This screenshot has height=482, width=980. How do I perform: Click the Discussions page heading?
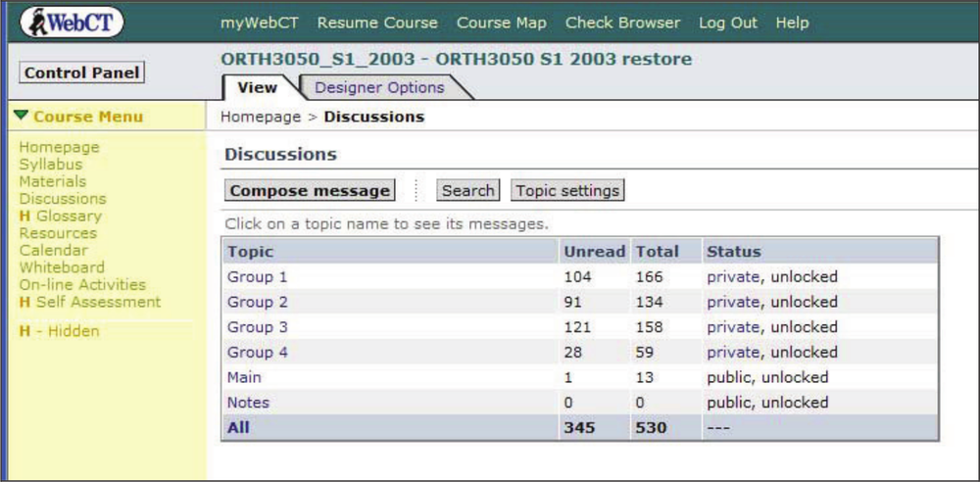tap(280, 155)
